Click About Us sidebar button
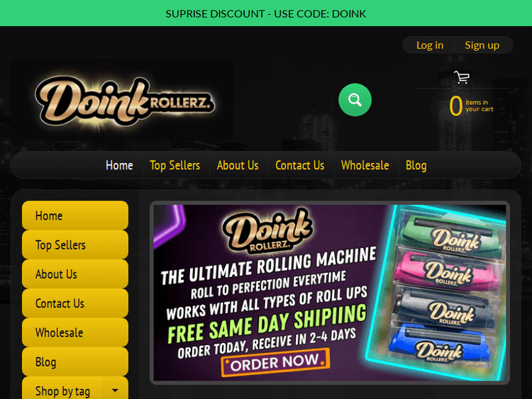This screenshot has height=399, width=532. [75, 274]
